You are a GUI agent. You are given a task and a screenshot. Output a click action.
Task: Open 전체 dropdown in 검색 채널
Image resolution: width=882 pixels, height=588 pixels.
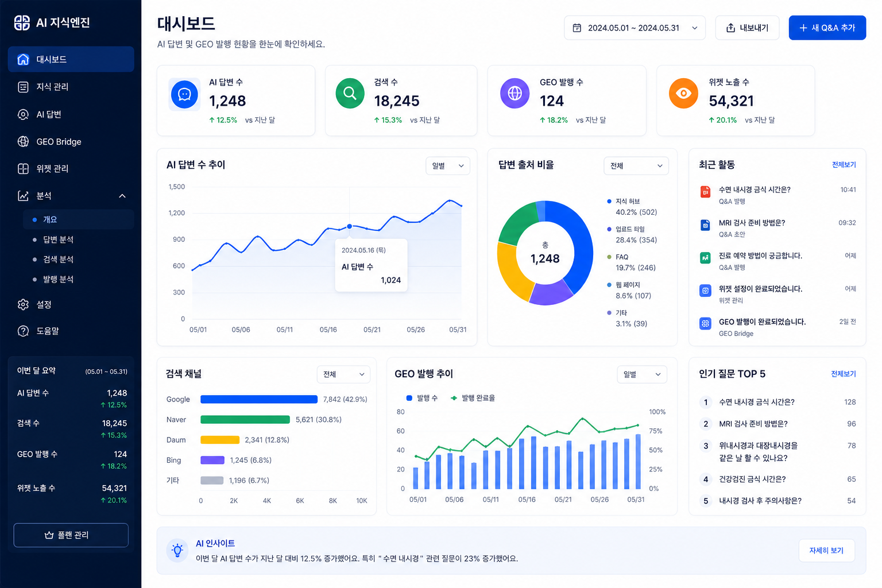click(343, 374)
